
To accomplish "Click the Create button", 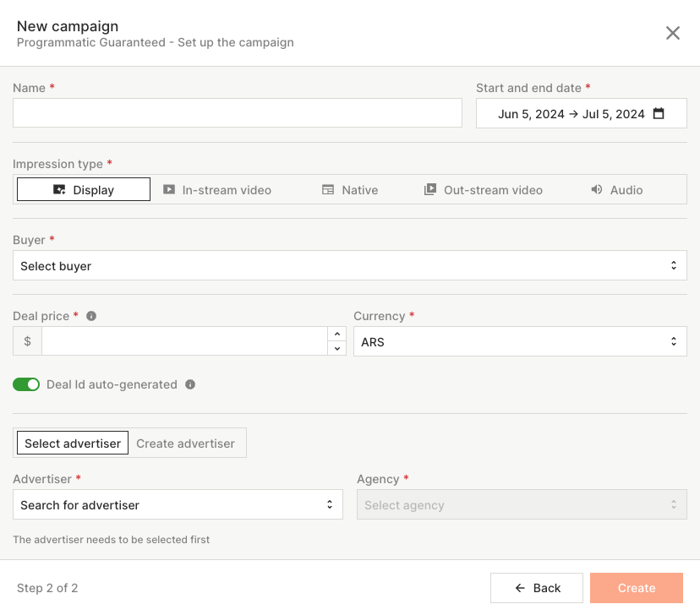I will (x=637, y=588).
